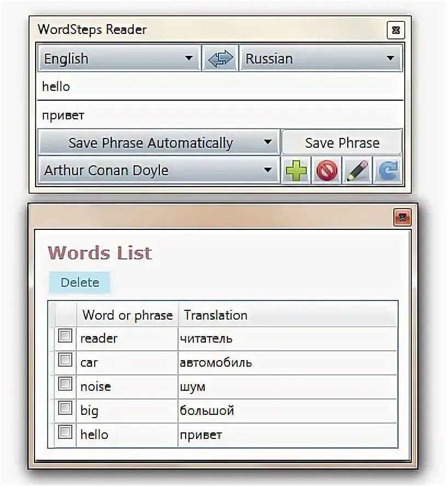Click the translation большой
This screenshot has width=448, height=486.
207,410
